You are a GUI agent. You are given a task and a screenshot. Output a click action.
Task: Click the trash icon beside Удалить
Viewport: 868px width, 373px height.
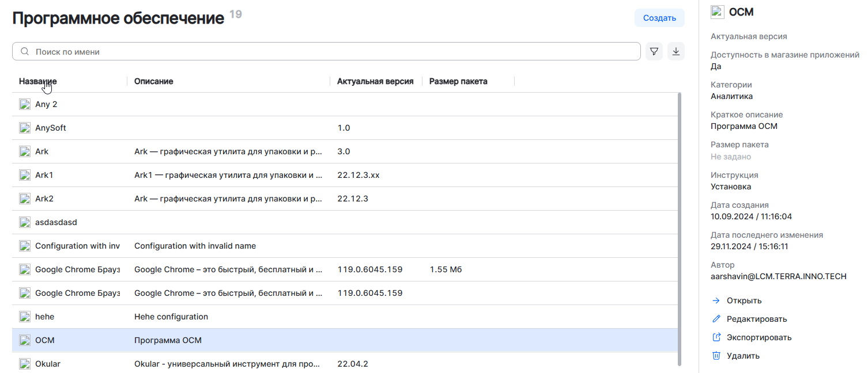click(716, 356)
